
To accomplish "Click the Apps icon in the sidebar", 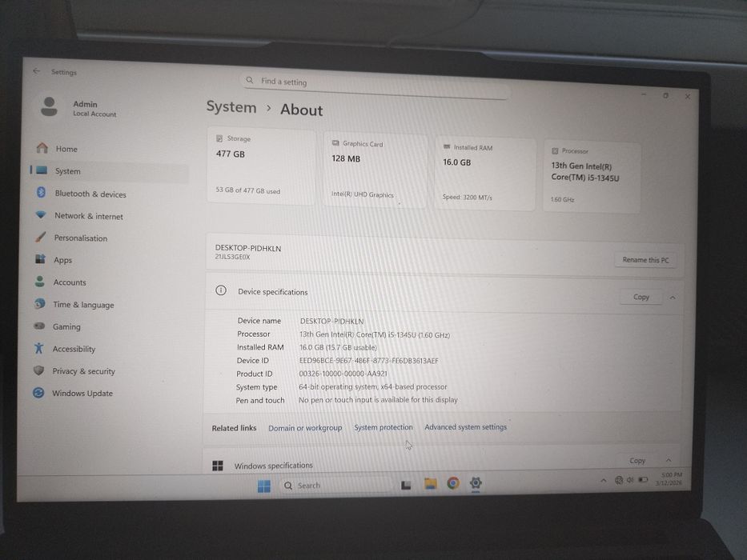I will (x=41, y=258).
